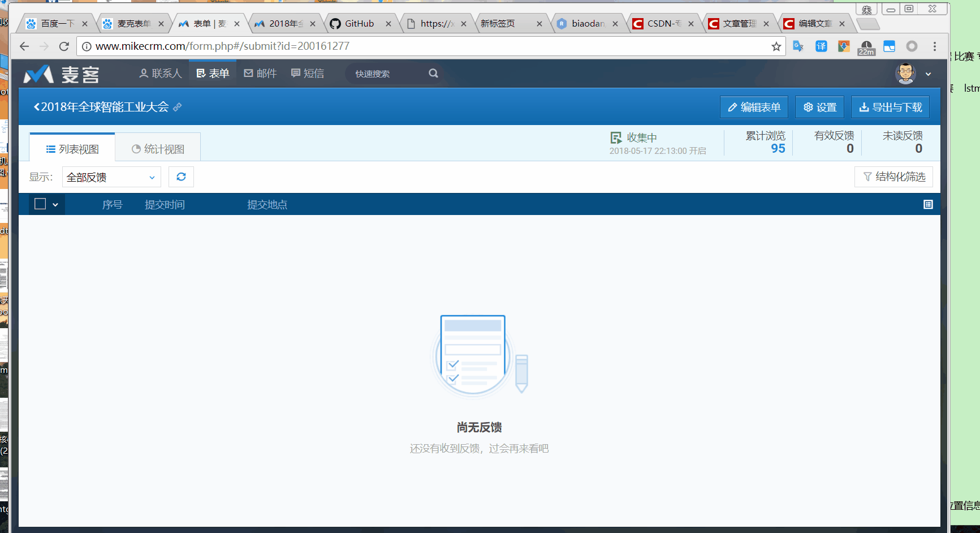Close the GitHub browser tab
Viewport: 980px width, 533px height.
coord(388,24)
